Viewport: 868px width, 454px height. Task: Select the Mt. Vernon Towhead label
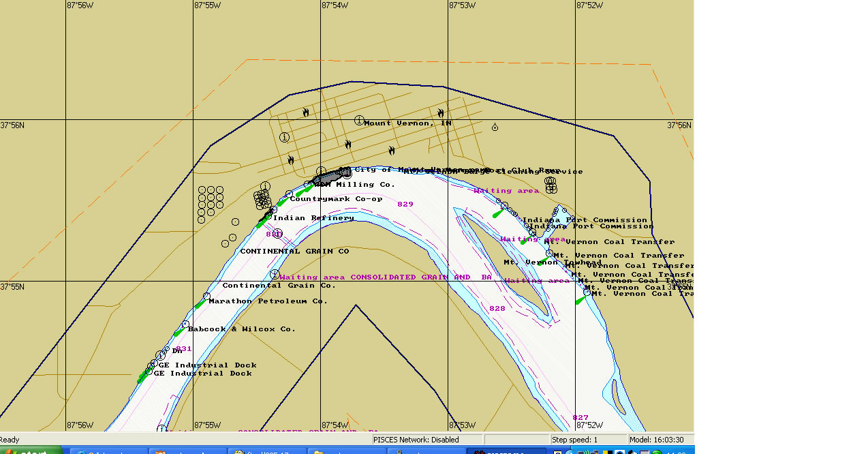click(553, 262)
